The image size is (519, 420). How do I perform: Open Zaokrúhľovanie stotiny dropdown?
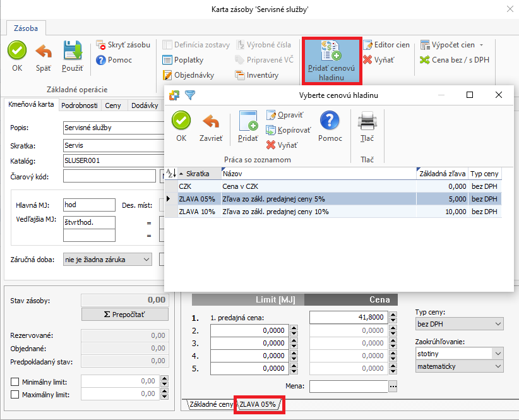[460, 354]
